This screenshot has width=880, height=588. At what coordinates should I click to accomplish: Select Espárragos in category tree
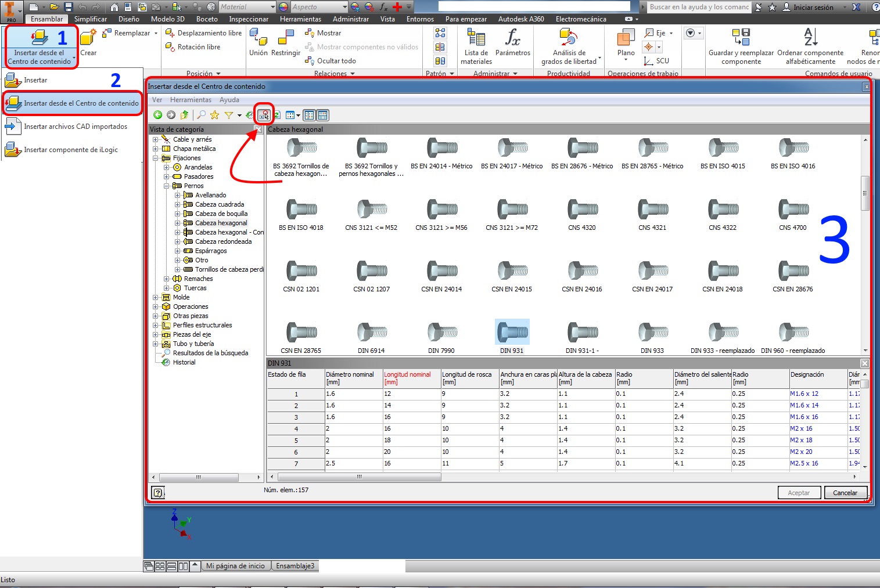(211, 251)
